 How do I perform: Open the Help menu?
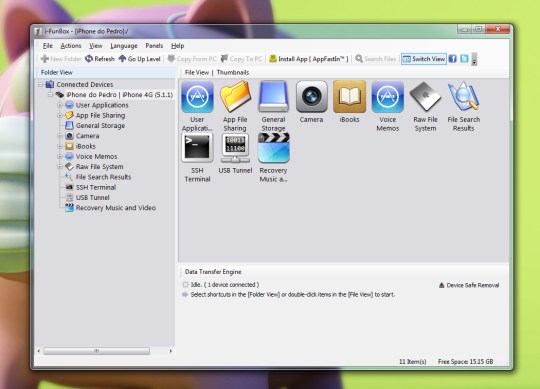[177, 46]
